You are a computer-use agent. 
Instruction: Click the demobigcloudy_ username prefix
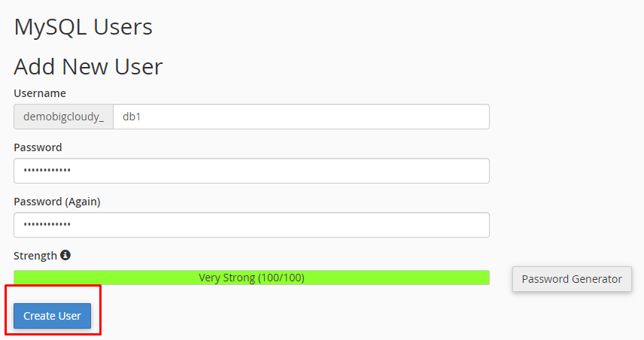[63, 117]
